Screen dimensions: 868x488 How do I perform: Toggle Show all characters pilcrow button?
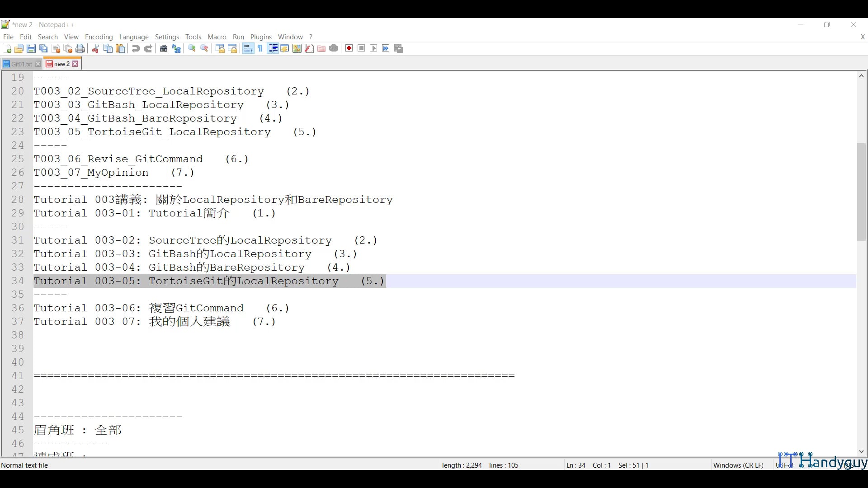point(260,49)
